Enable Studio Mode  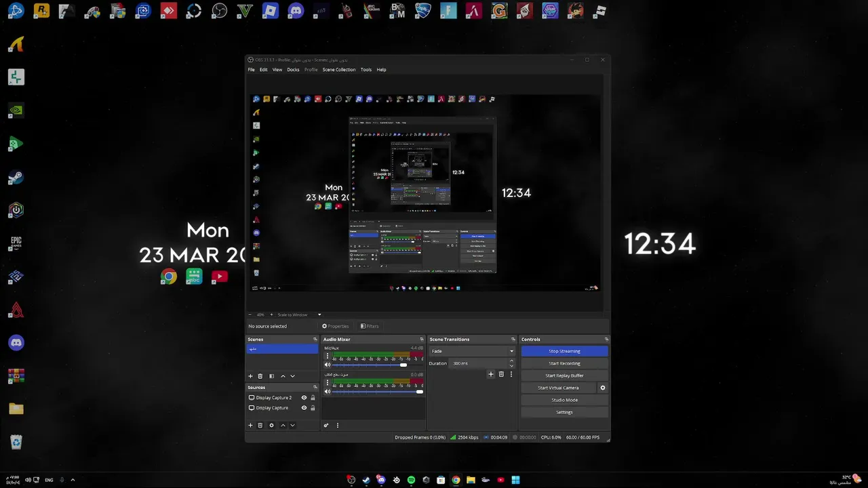[x=564, y=400]
